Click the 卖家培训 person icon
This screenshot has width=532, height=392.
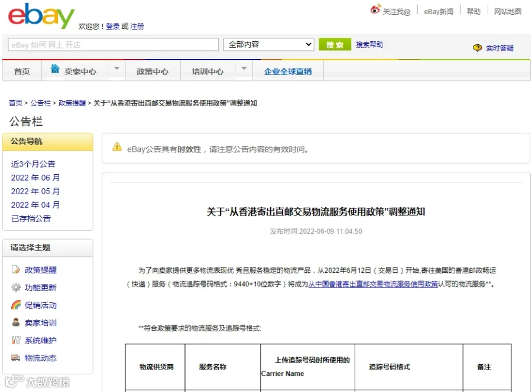pyautogui.click(x=15, y=322)
